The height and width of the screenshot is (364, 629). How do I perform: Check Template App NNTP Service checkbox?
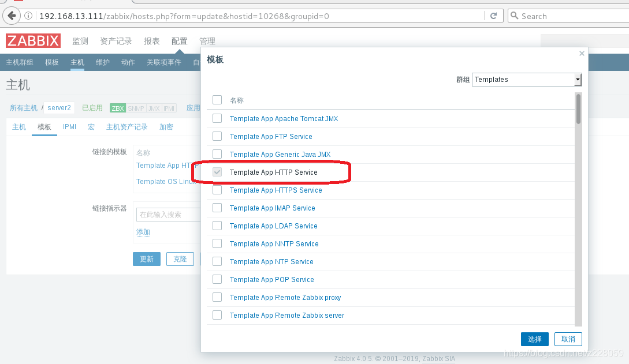coord(217,243)
